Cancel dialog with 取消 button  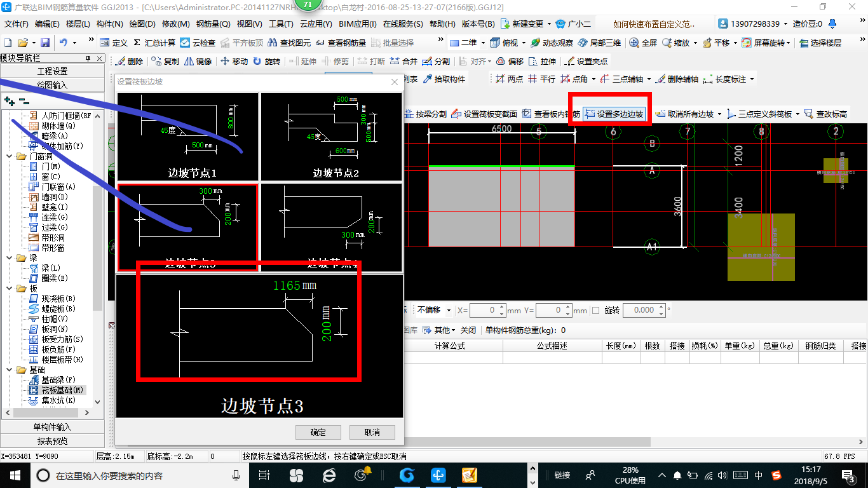372,433
